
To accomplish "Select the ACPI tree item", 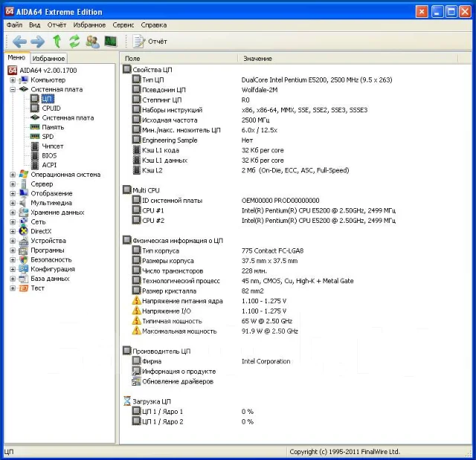I will click(x=49, y=165).
